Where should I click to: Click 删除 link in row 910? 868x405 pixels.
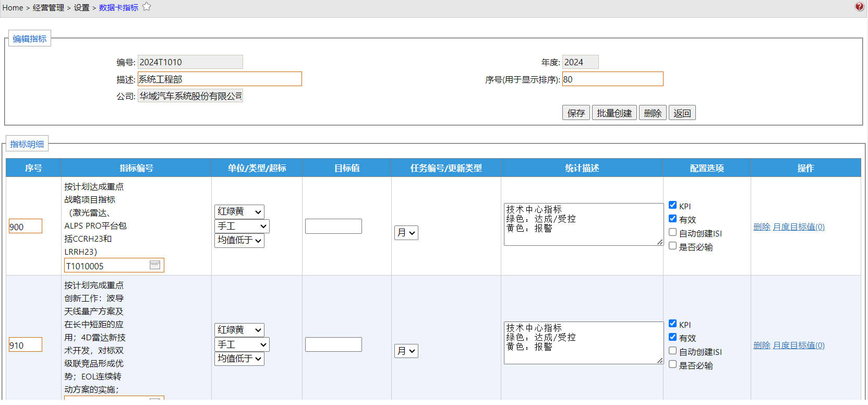click(762, 345)
